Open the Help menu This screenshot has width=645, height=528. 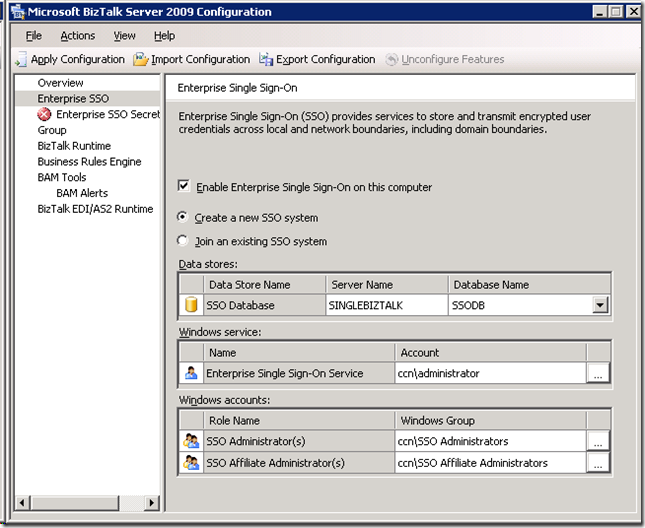(x=165, y=36)
